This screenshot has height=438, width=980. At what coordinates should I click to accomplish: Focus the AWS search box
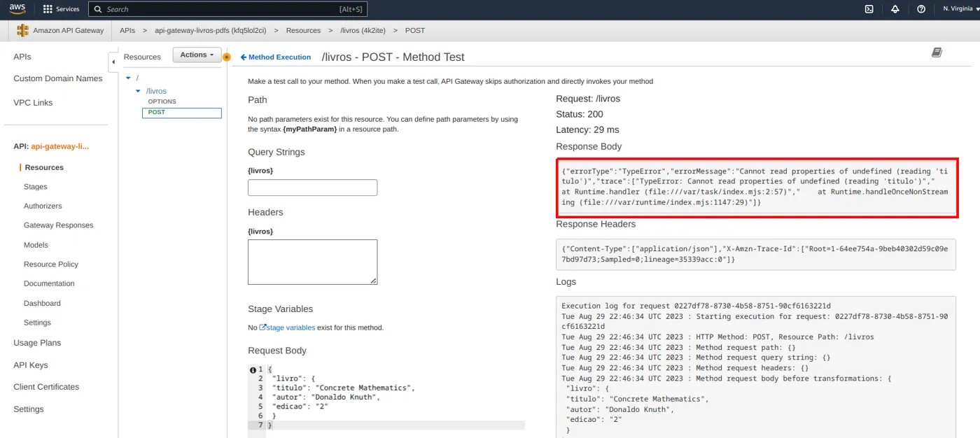coord(227,9)
